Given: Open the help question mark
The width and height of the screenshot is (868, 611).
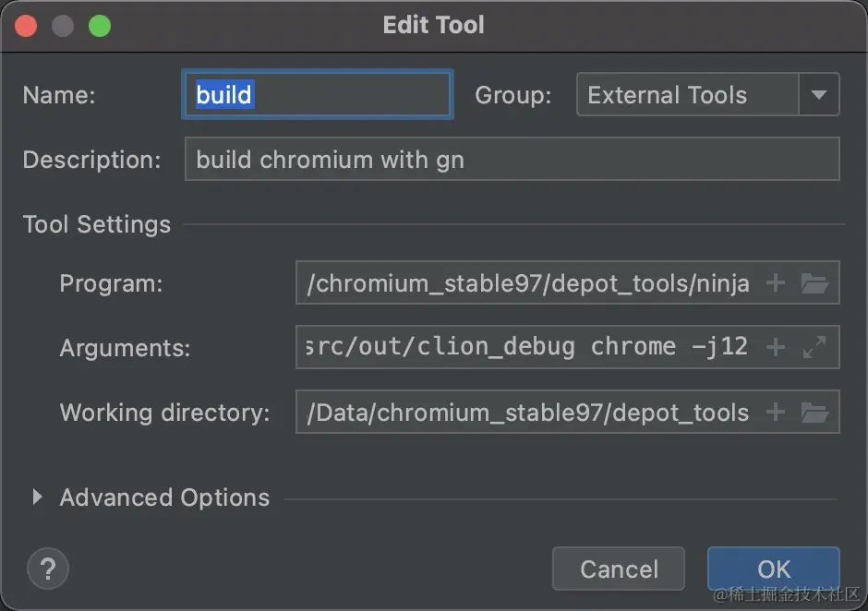Looking at the screenshot, I should click(x=48, y=569).
